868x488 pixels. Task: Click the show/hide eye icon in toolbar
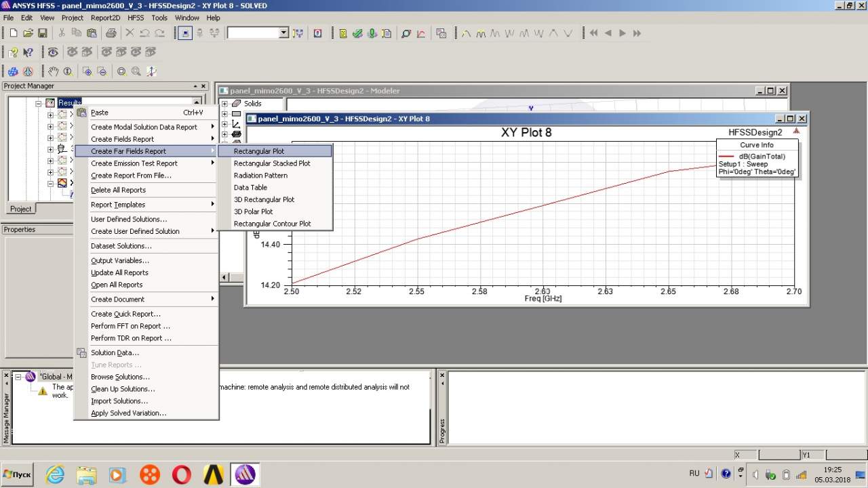53,52
